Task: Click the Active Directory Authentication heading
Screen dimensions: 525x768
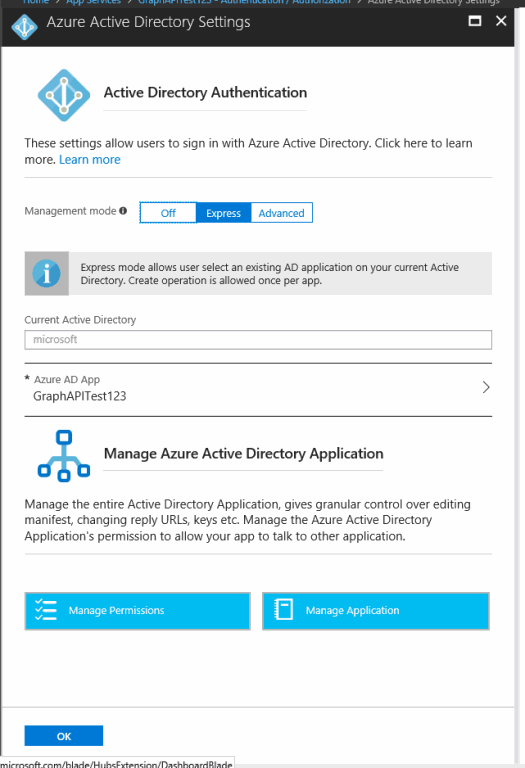Action: (205, 93)
